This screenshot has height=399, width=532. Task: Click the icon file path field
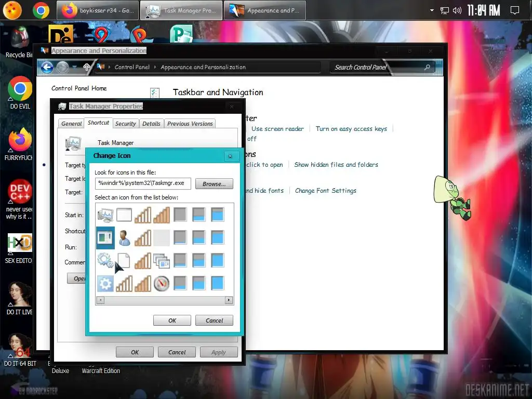tap(143, 183)
